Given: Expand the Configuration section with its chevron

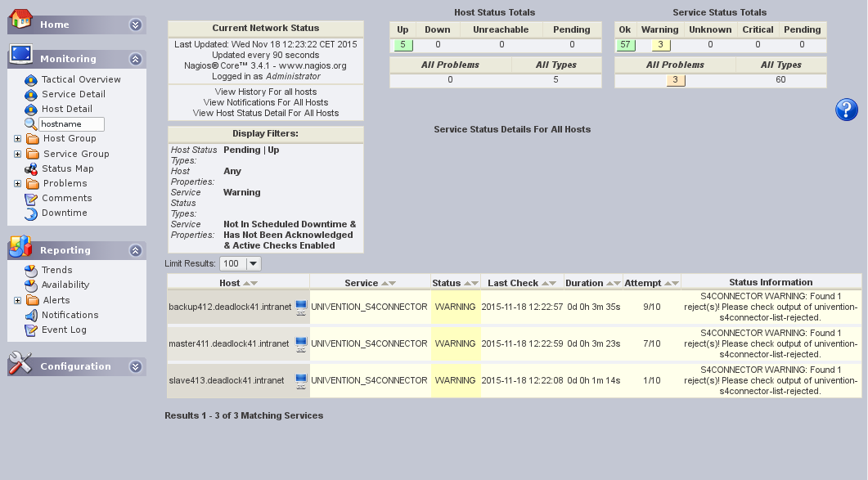Looking at the screenshot, I should coord(136,366).
